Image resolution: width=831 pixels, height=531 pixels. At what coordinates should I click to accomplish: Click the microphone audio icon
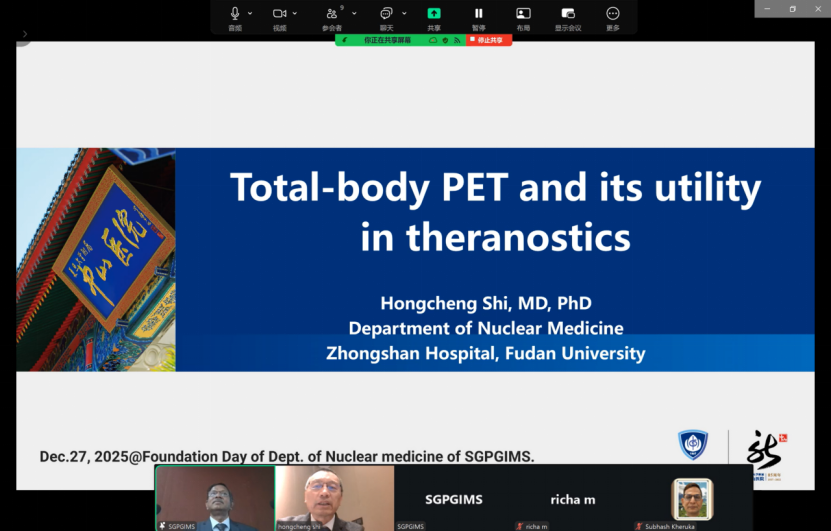pyautogui.click(x=235, y=13)
